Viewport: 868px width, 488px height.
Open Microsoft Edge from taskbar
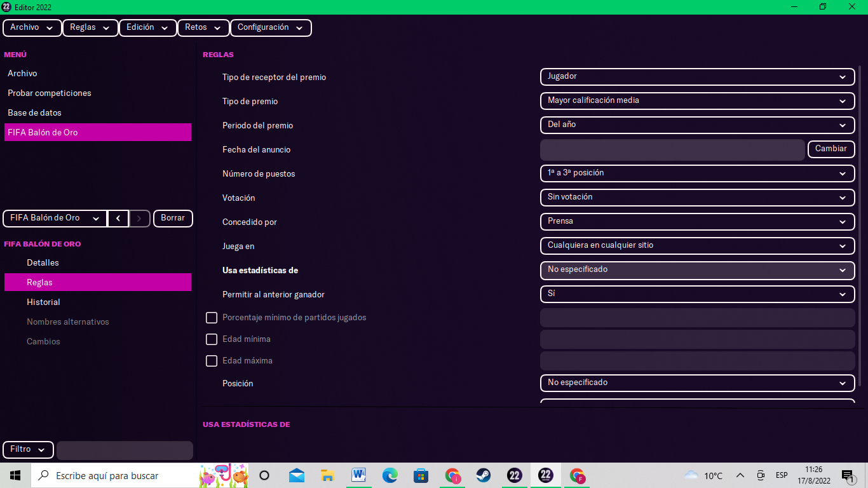pyautogui.click(x=390, y=475)
